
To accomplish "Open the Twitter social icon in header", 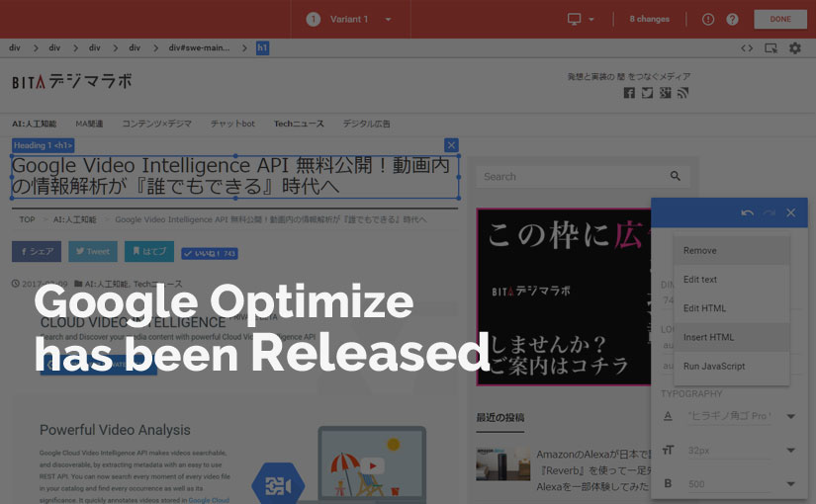I will point(647,93).
